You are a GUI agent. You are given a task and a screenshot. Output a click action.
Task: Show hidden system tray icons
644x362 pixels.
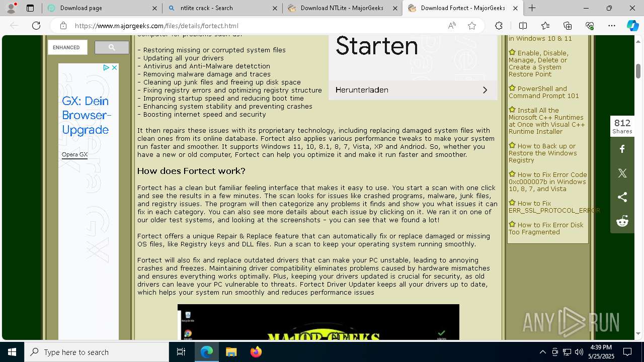(542, 352)
